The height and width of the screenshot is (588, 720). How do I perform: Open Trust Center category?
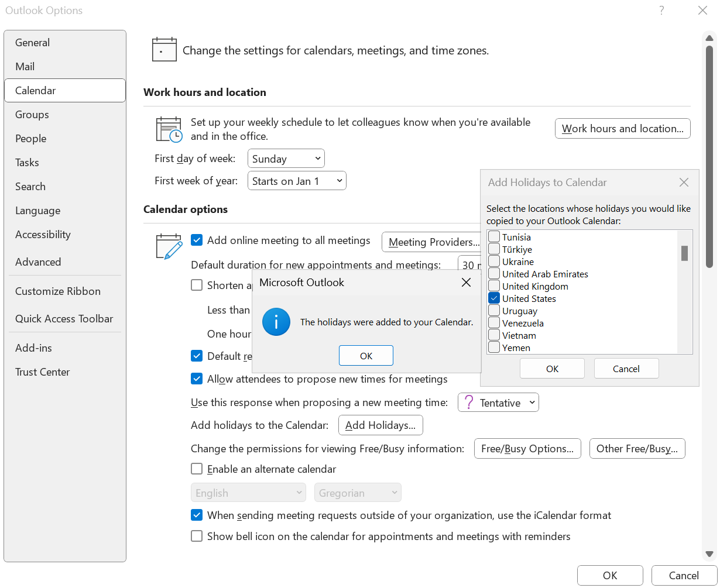pyautogui.click(x=65, y=372)
